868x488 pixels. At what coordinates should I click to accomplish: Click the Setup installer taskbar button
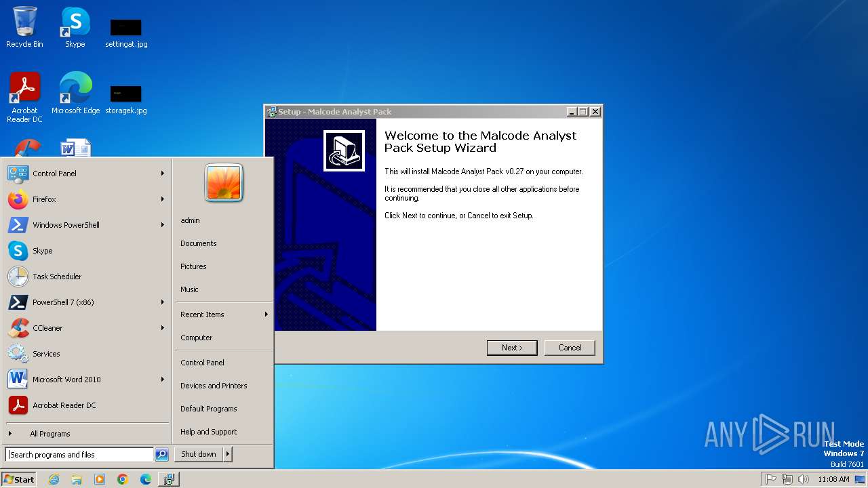point(169,479)
